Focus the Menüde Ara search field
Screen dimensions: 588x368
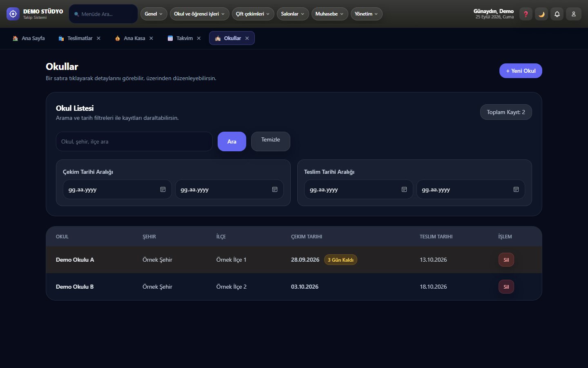pyautogui.click(x=103, y=14)
